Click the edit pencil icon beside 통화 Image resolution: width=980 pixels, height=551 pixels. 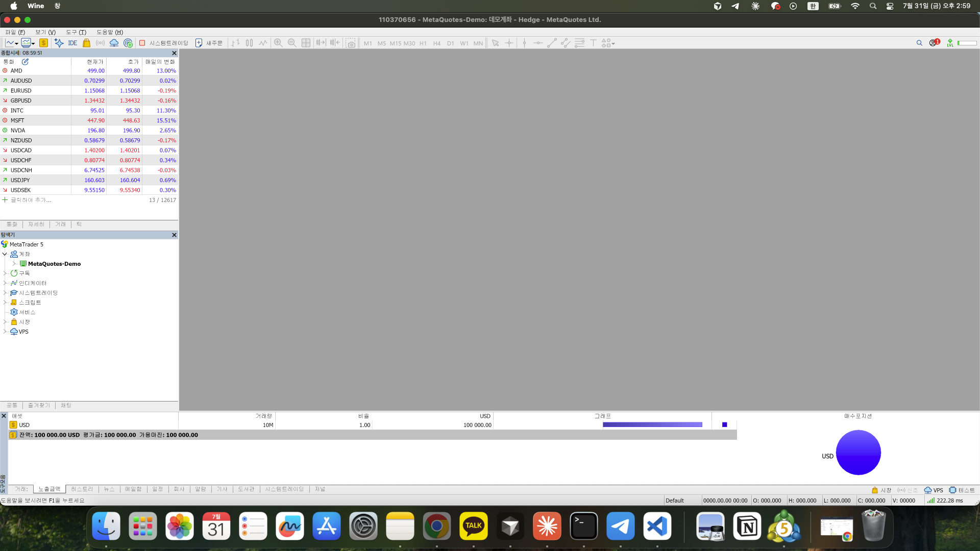25,62
